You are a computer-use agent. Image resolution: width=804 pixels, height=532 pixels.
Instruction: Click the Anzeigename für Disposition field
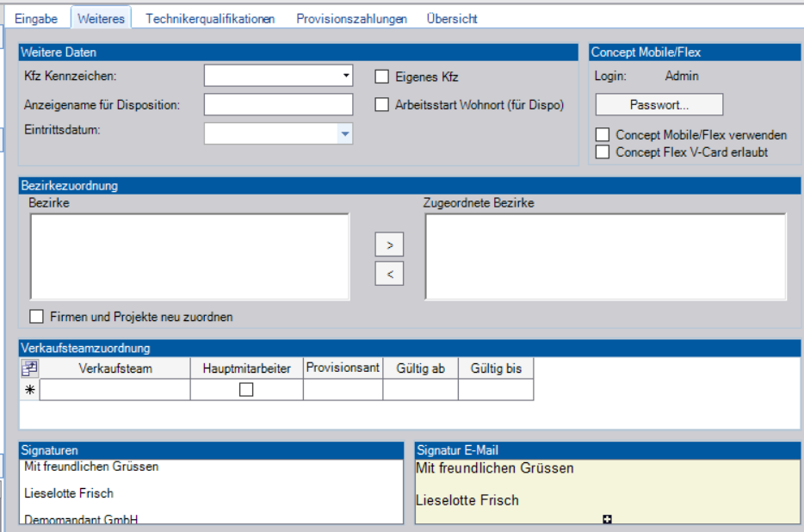[x=278, y=105]
